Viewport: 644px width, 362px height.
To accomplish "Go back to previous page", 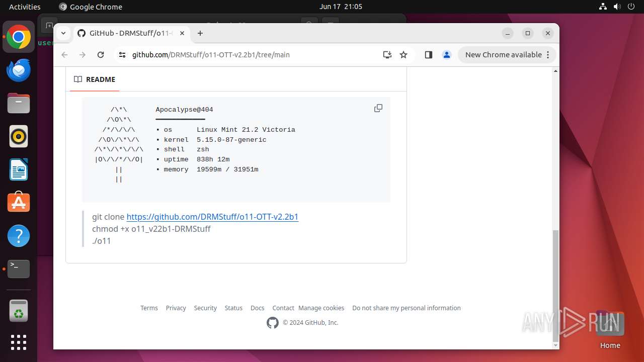I will point(64,55).
